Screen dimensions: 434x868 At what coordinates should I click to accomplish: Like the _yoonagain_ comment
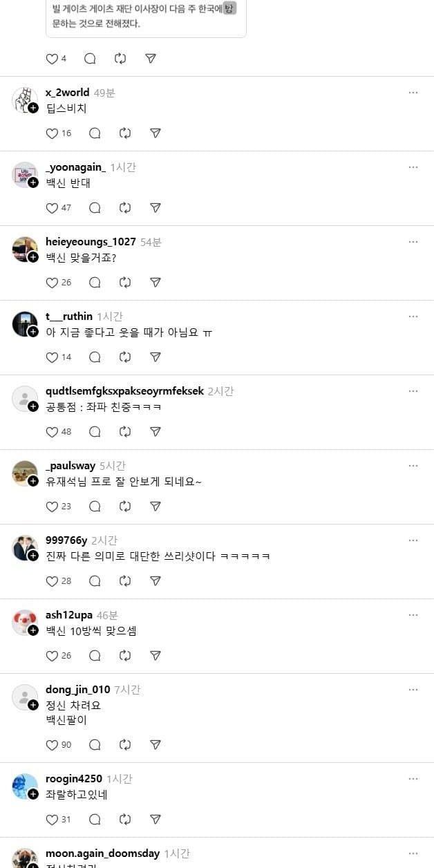pyautogui.click(x=52, y=208)
